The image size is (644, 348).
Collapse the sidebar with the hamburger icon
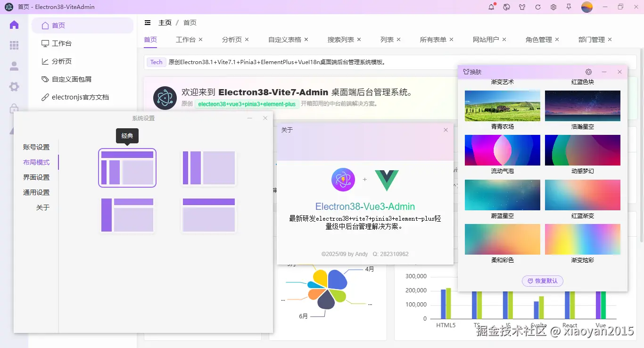tap(148, 22)
